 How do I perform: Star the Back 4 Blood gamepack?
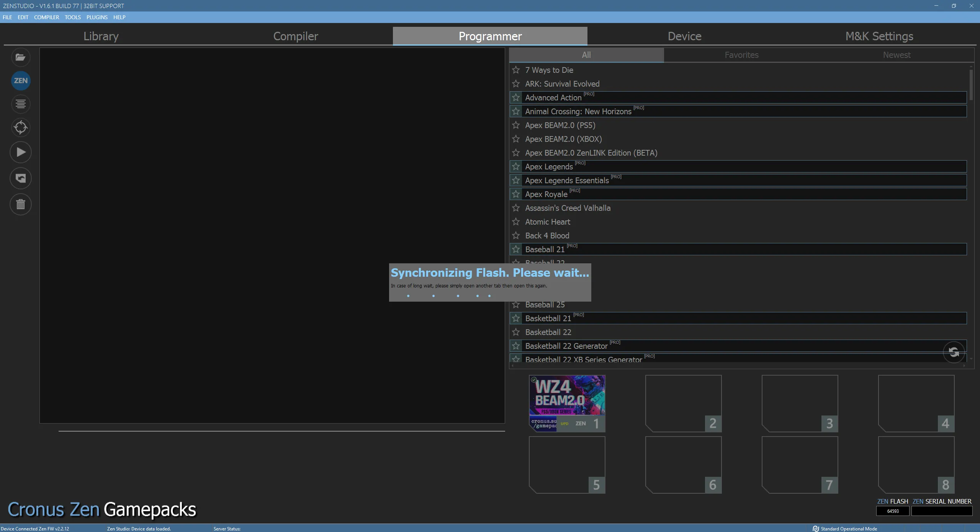point(516,236)
